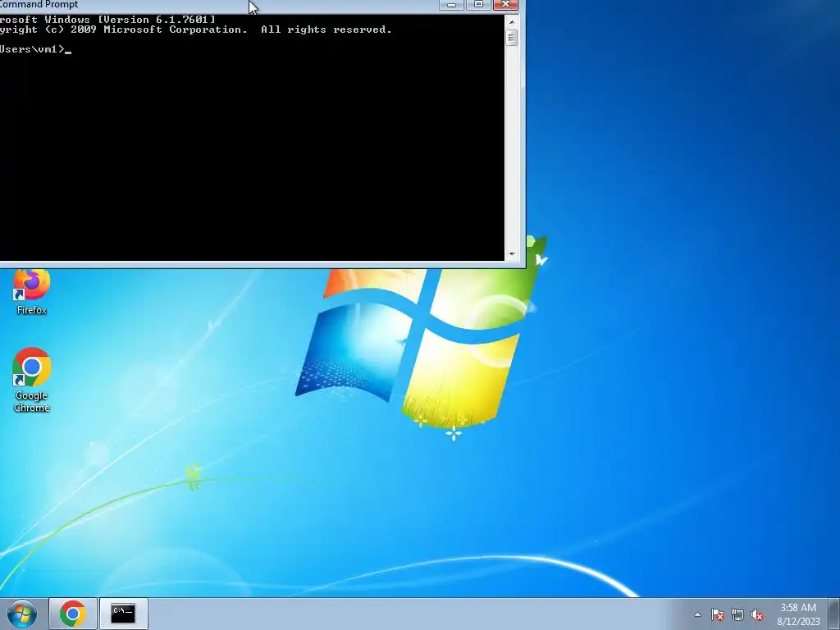Click the Show desktop strip
Screen dimensions: 840x630
point(834,614)
